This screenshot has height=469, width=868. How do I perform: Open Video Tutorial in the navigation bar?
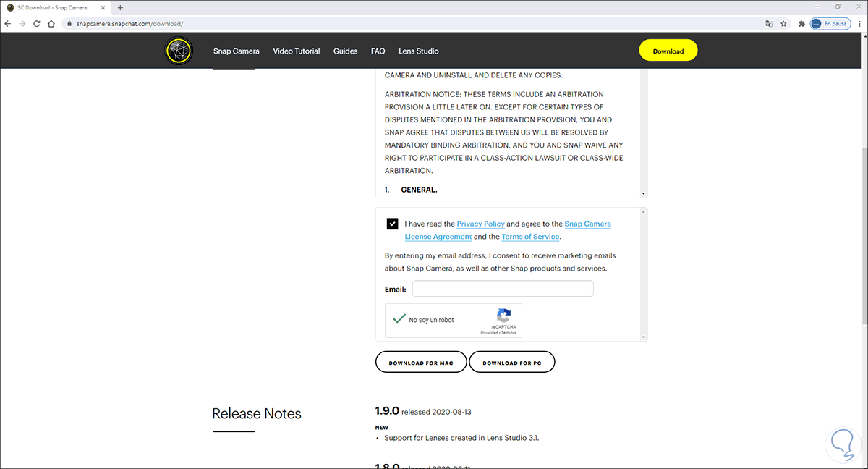coord(297,51)
